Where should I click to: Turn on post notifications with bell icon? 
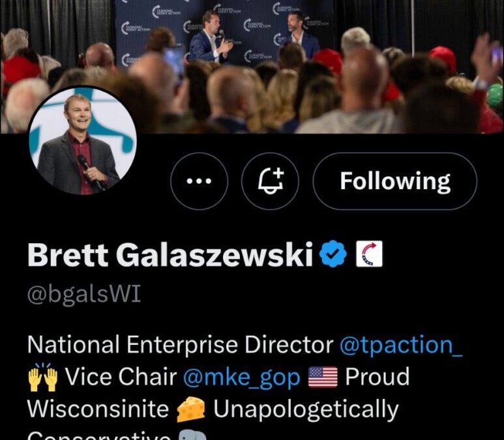click(x=270, y=181)
